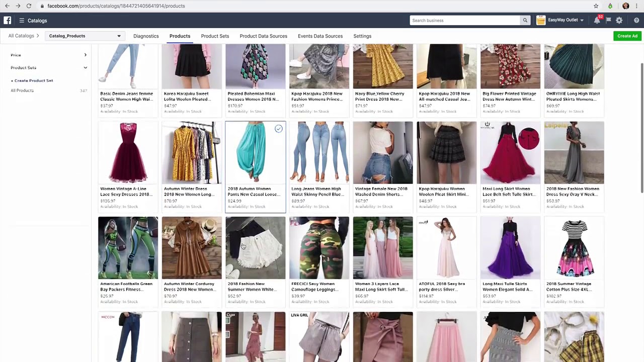
Task: Switch to the Product Sets tab
Action: tap(215, 36)
